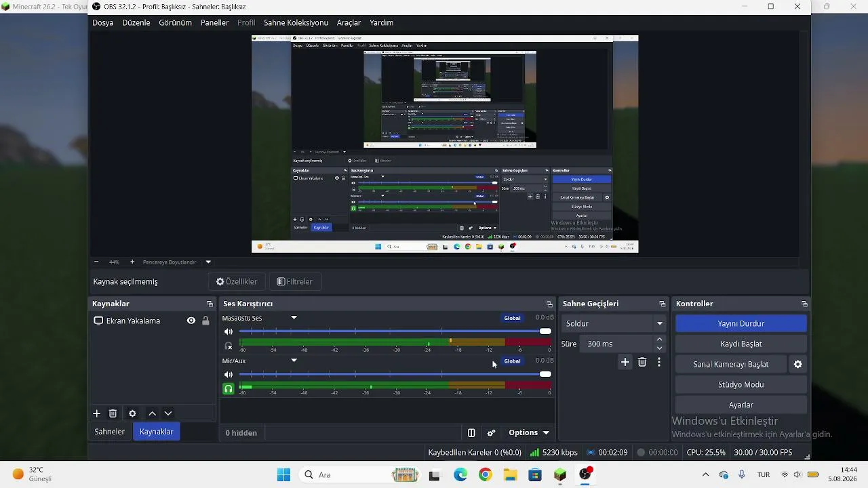
Task: Open advanced audio properties gears icon
Action: tap(492, 432)
